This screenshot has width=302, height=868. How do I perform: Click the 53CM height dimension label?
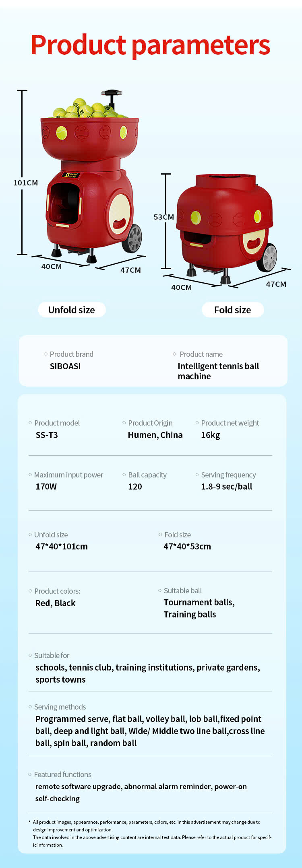coord(163,217)
